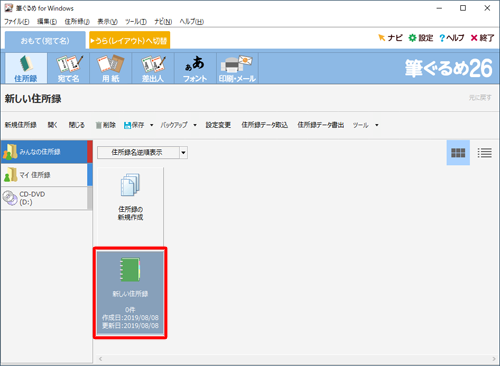
Task: Expand the ツール toolbar dropdown arrow
Action: [x=377, y=125]
